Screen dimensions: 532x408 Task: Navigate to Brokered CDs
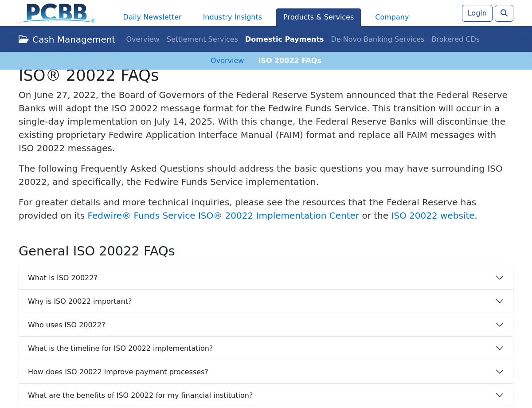click(x=455, y=39)
